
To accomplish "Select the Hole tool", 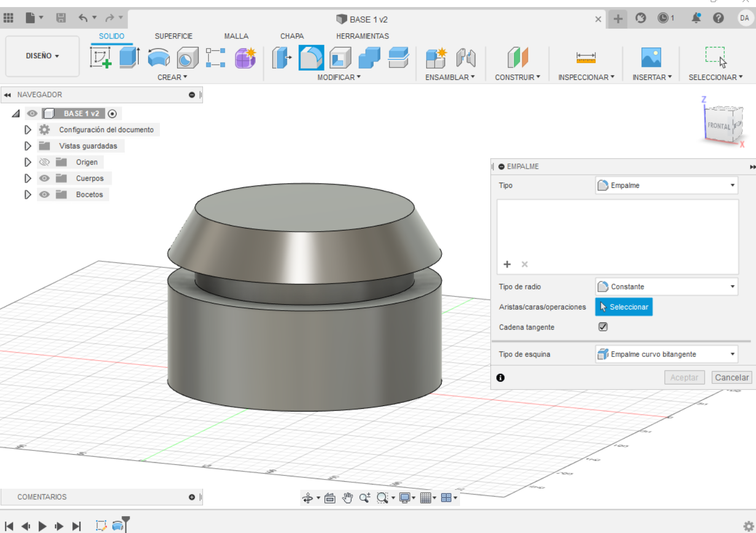I will 187,57.
